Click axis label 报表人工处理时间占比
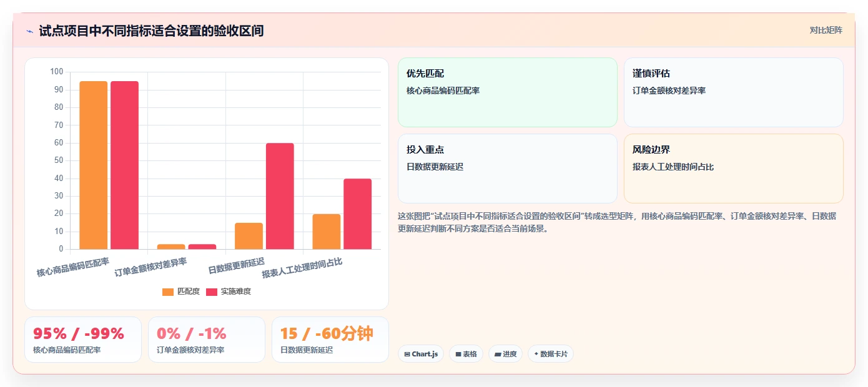The image size is (868, 387). (302, 267)
